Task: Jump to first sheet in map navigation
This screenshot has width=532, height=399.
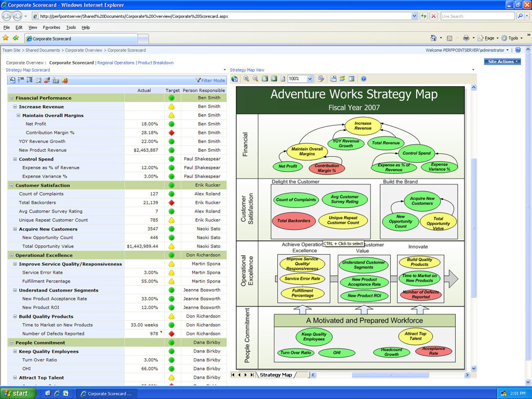Action: (233, 375)
